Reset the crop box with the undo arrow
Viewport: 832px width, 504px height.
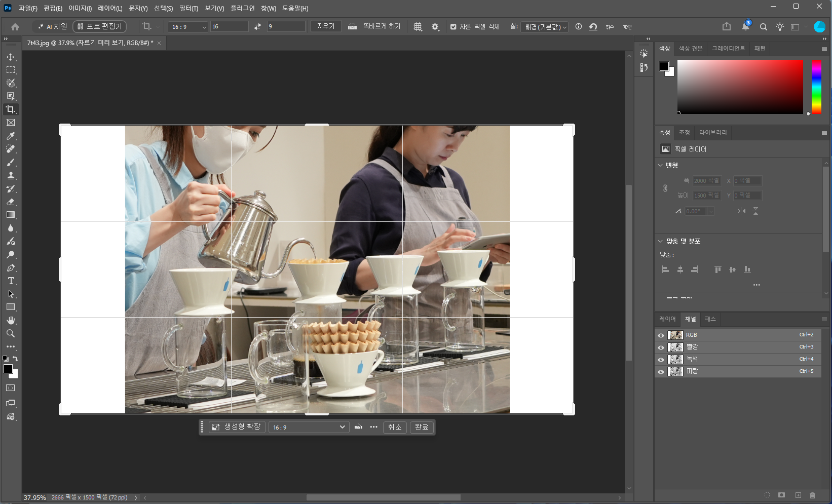click(x=593, y=27)
